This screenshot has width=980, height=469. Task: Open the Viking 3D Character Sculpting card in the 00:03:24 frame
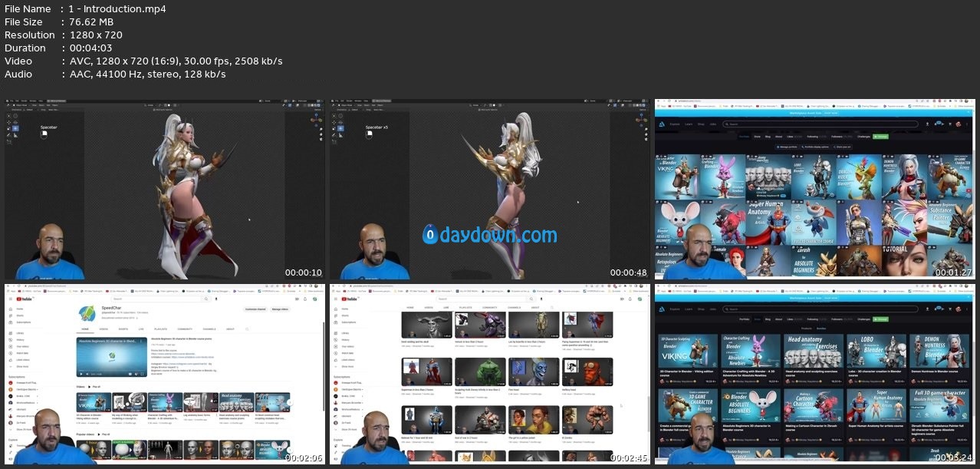[688, 351]
